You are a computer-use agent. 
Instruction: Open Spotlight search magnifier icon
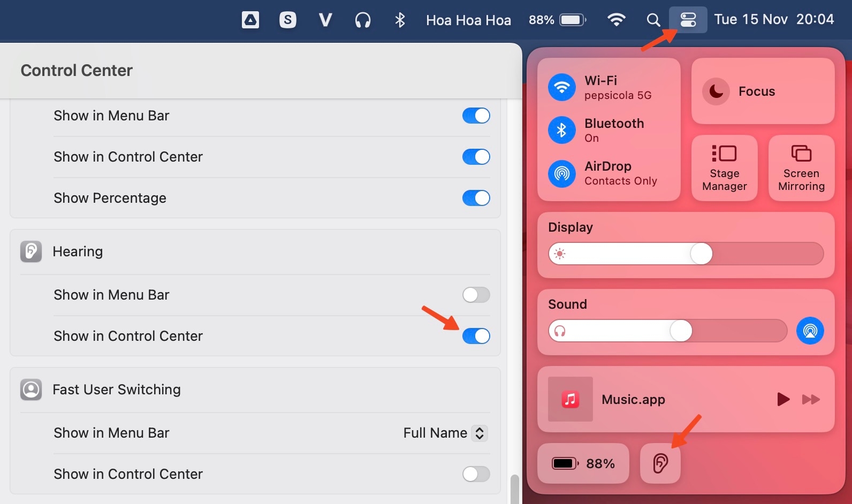coord(653,20)
